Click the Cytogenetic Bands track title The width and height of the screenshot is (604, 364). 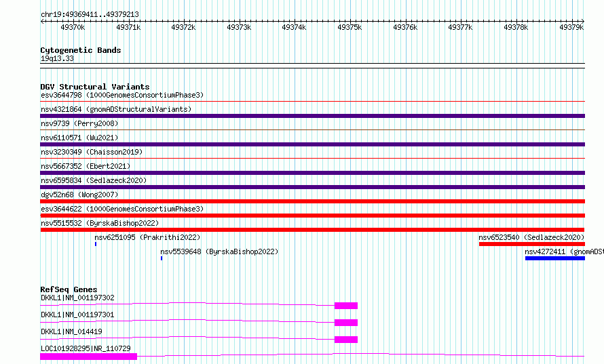click(x=81, y=50)
